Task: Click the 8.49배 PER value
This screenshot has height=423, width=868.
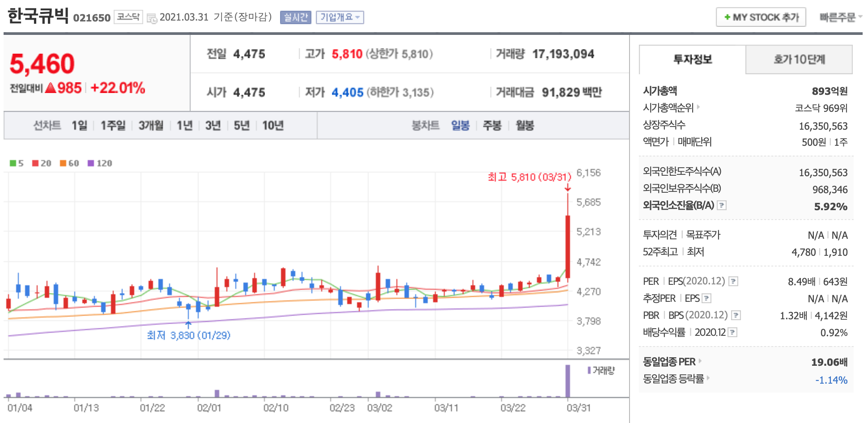Action: (x=802, y=282)
